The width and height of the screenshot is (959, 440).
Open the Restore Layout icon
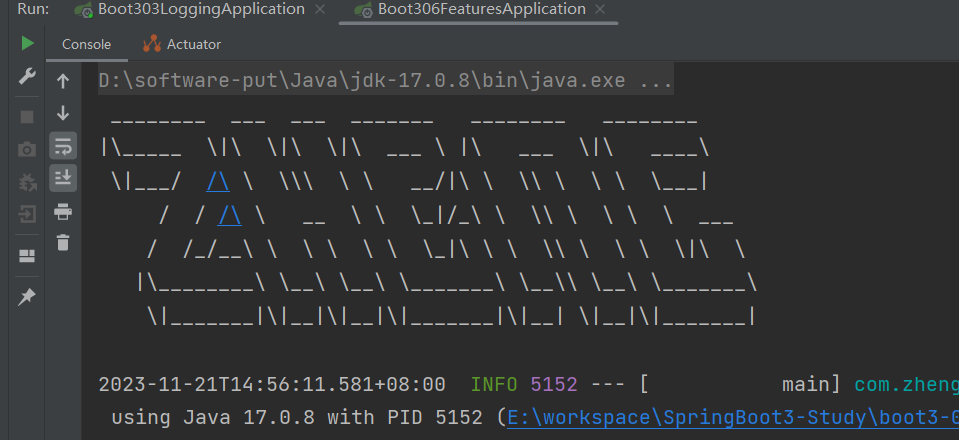tap(27, 256)
